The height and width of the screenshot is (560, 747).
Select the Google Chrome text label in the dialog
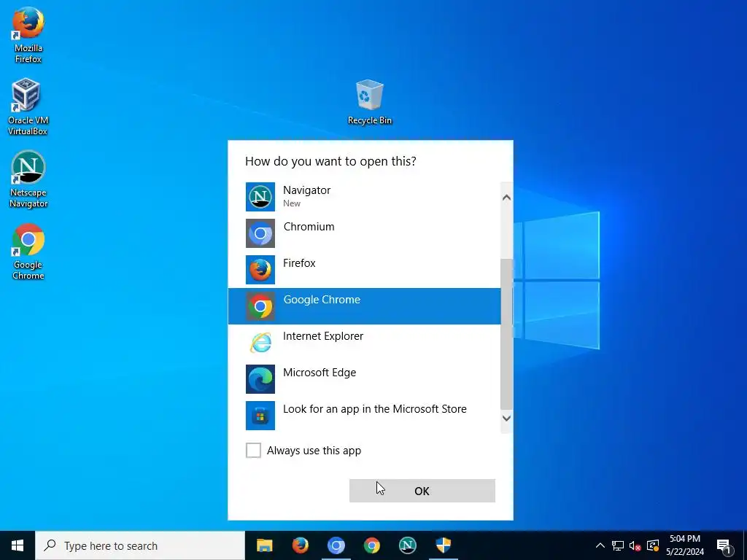point(322,300)
